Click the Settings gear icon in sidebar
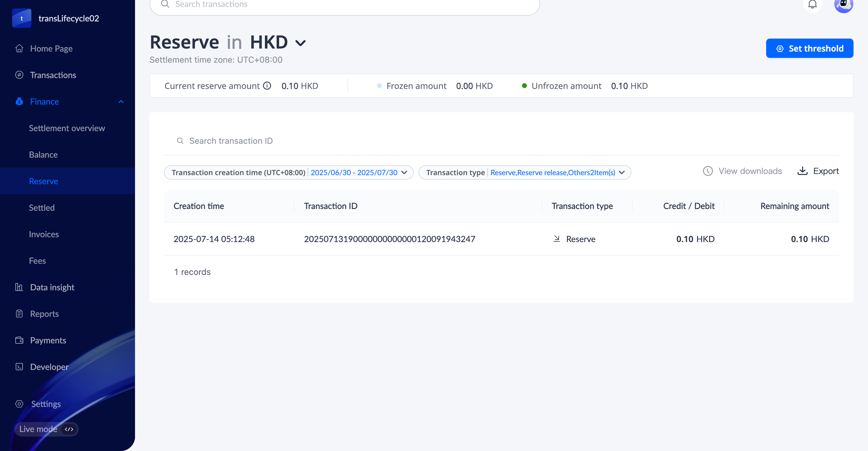Viewport: 868px width, 451px height. click(19, 403)
